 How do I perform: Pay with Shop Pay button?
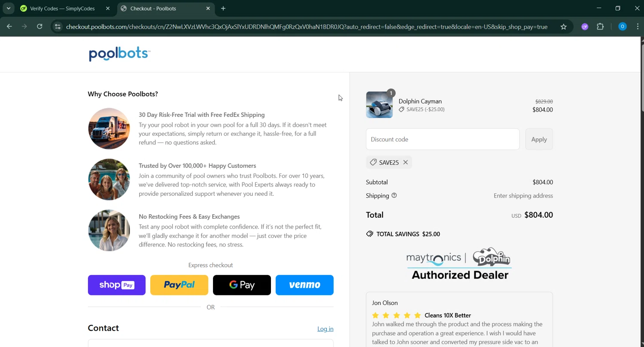tap(117, 285)
